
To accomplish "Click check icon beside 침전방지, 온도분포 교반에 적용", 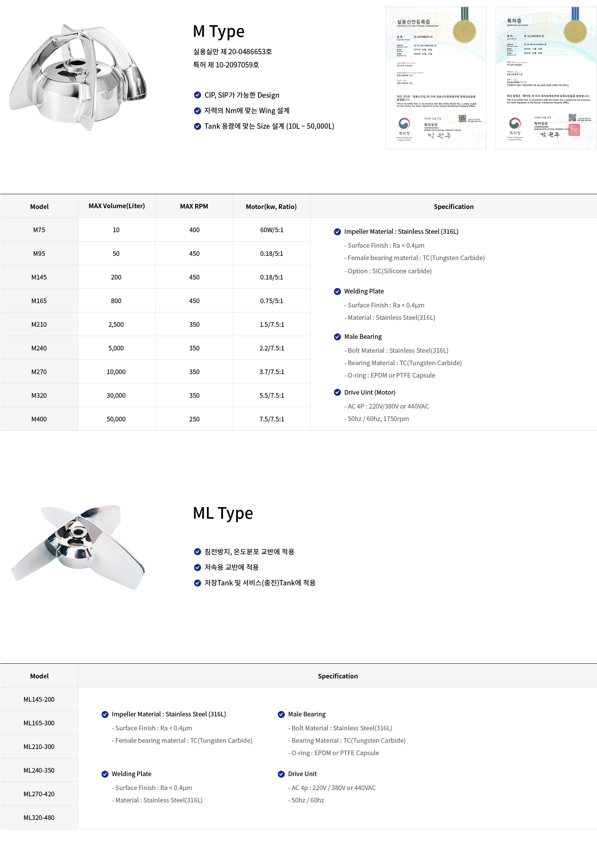I will tap(198, 552).
